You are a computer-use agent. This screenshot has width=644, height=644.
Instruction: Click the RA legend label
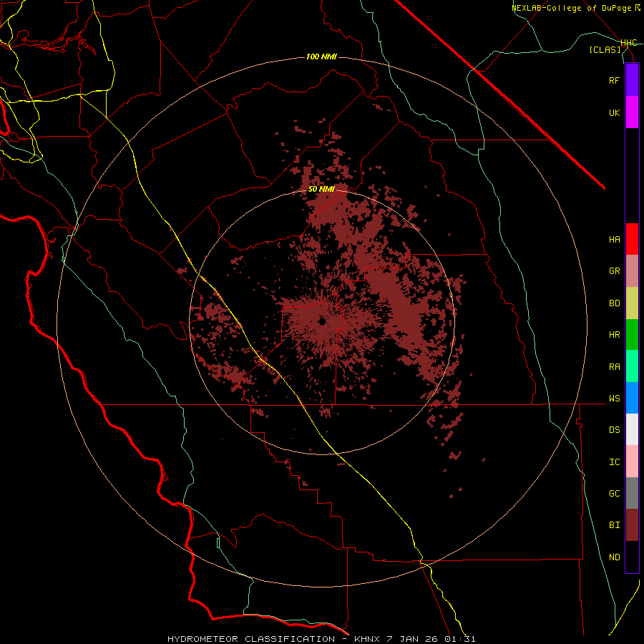(614, 367)
